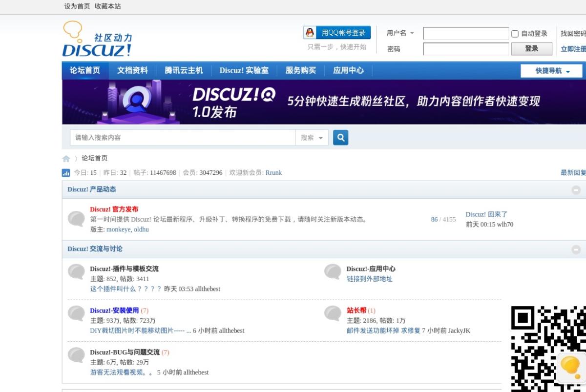Click the 收藏本站 link
586x392 pixels.
pos(108,6)
